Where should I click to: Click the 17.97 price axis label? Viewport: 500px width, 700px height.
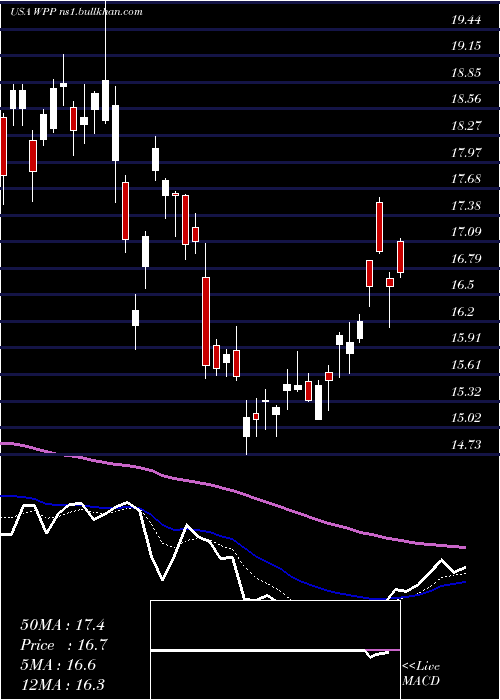(467, 153)
